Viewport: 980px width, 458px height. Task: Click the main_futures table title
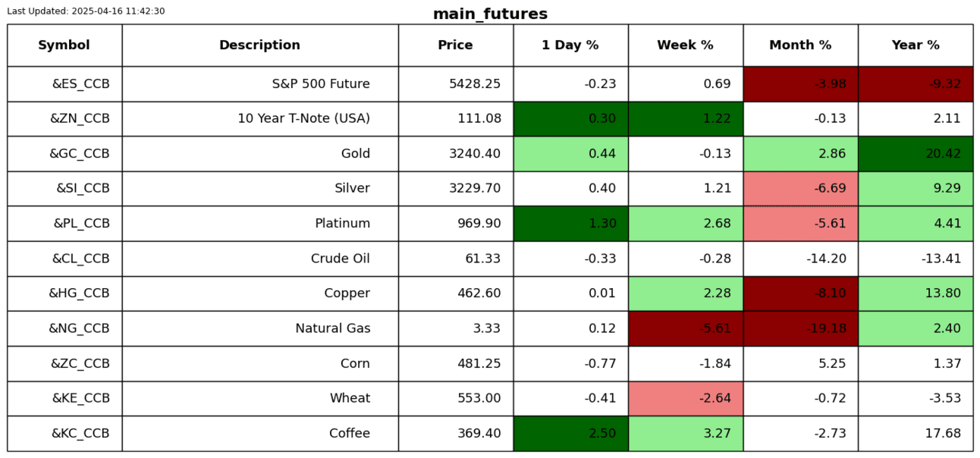tap(490, 14)
